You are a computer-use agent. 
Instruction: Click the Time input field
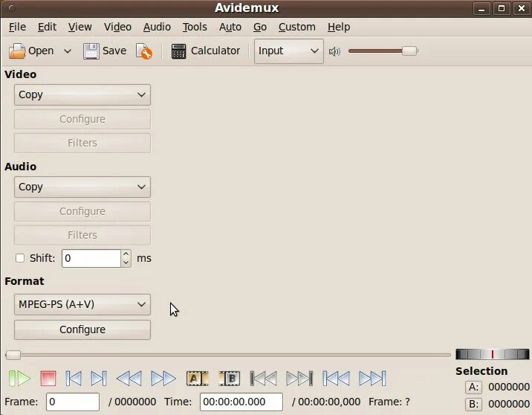point(241,402)
